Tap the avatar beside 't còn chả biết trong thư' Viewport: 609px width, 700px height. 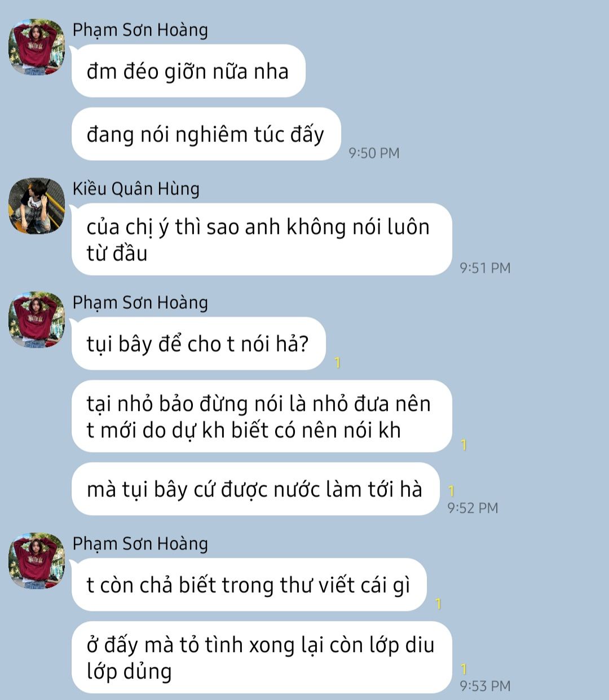[x=37, y=561]
